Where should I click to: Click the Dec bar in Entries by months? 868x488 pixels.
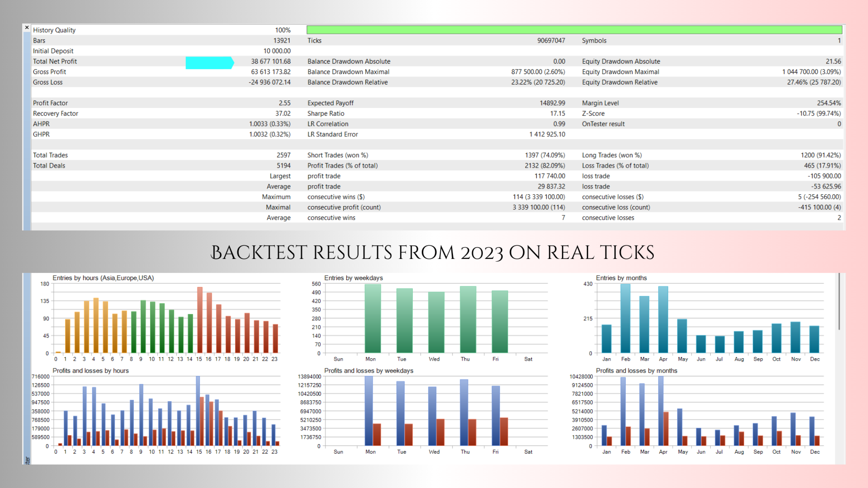[x=814, y=339]
